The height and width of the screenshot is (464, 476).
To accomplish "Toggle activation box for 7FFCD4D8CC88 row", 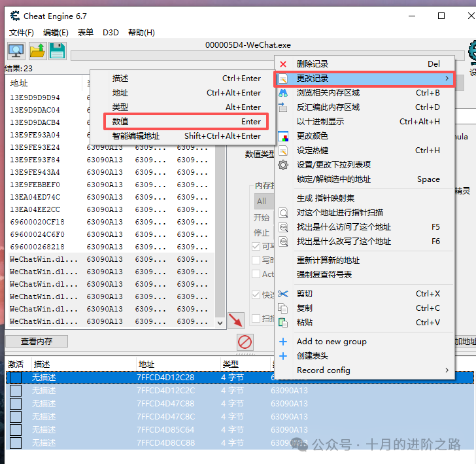I will (16, 443).
